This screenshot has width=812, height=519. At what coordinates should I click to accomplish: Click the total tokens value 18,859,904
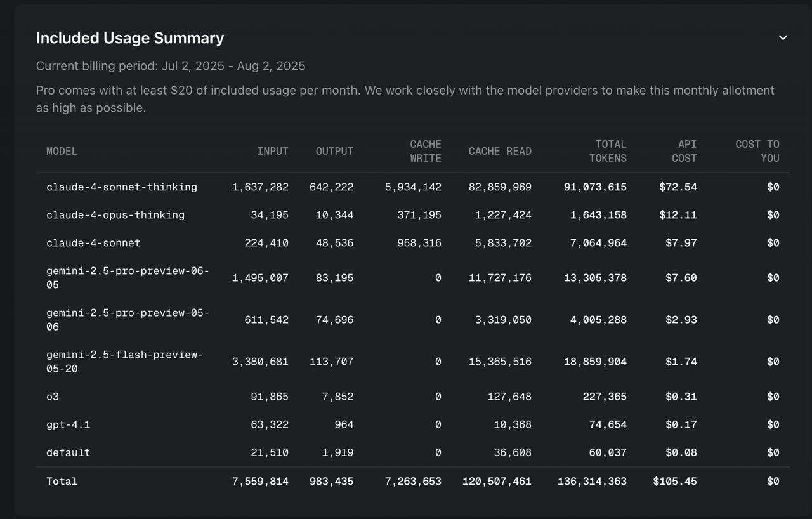(595, 362)
